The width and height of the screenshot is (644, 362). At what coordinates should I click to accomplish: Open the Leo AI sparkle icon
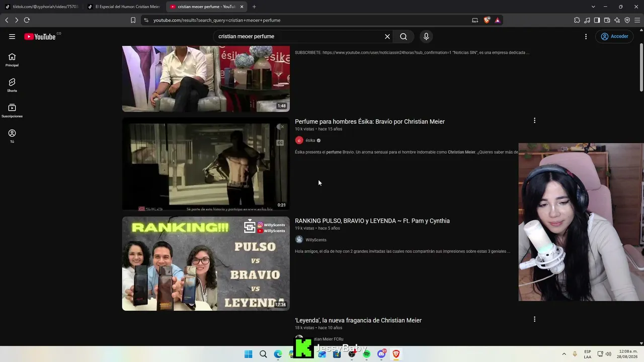click(617, 20)
